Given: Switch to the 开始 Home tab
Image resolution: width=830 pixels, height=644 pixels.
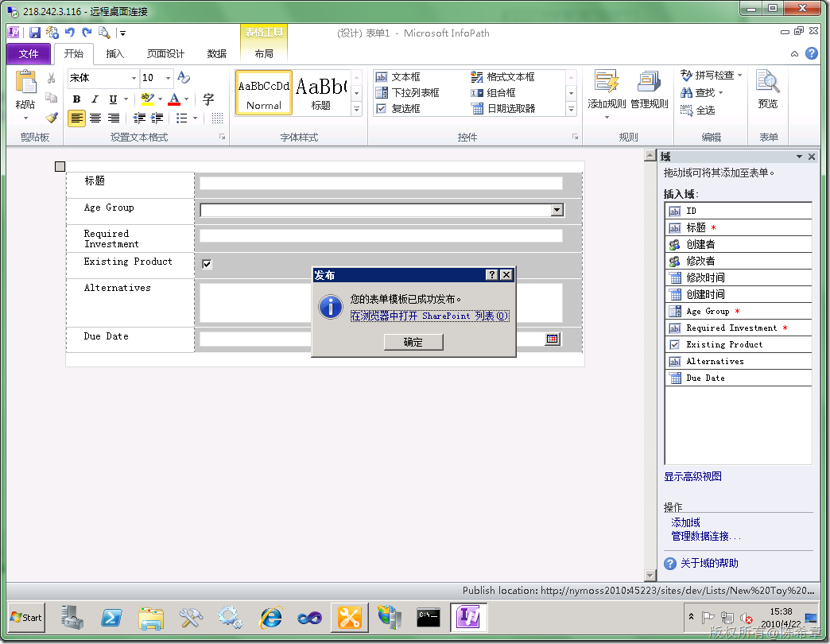Looking at the screenshot, I should pyautogui.click(x=74, y=54).
